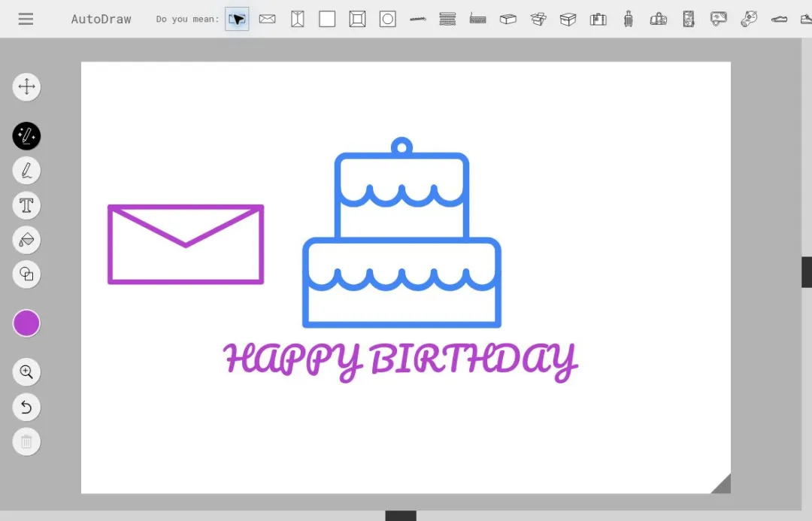Open the hamburger menu
Screen dimensions: 812x521
pos(26,19)
